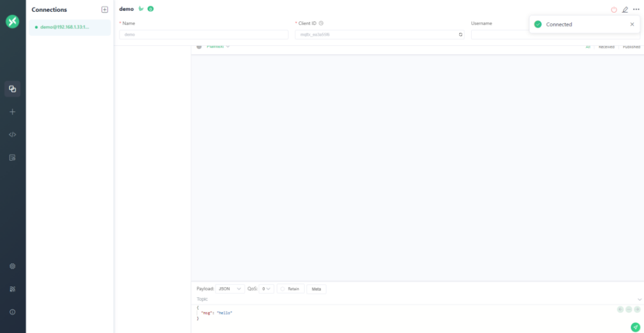Open the Settings gear in the sidebar
Viewport: 644px width, 333px height.
click(x=13, y=266)
